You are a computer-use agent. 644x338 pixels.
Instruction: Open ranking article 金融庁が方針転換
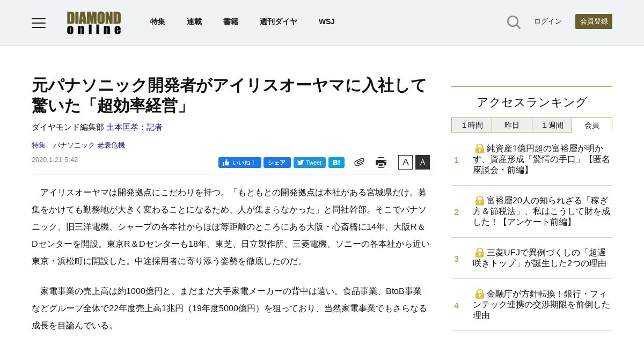pyautogui.click(x=541, y=305)
